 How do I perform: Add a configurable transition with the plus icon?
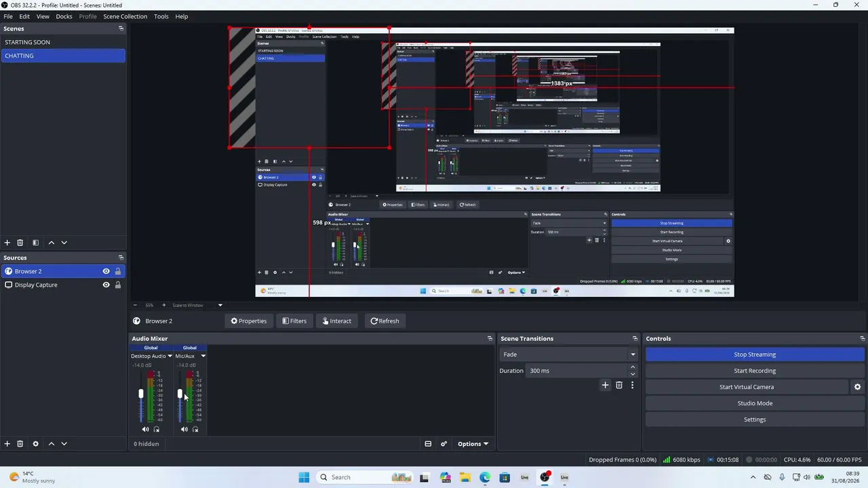(x=606, y=385)
